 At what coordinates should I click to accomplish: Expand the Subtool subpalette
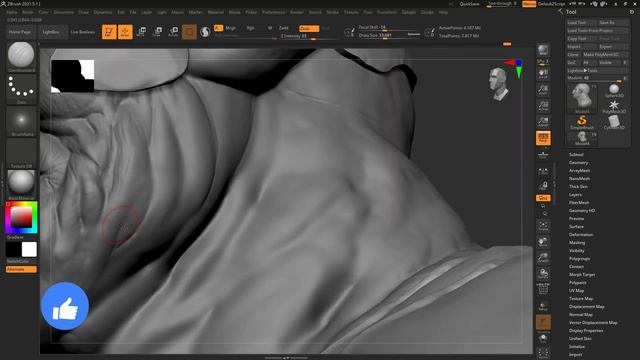tap(576, 155)
